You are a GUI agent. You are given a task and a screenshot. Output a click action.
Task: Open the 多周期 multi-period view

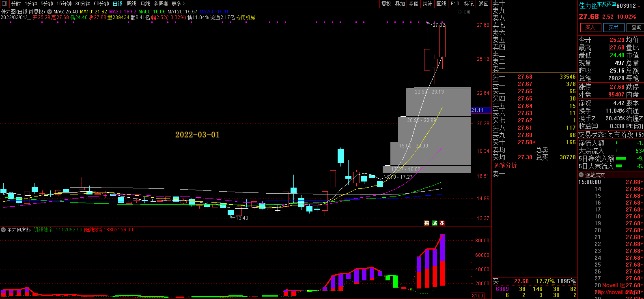[161, 4]
